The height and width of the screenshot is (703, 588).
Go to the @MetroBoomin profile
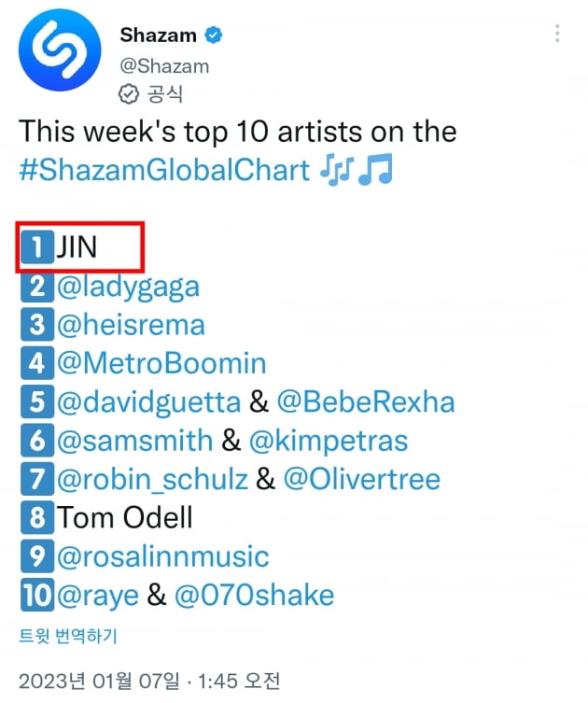[x=161, y=363]
